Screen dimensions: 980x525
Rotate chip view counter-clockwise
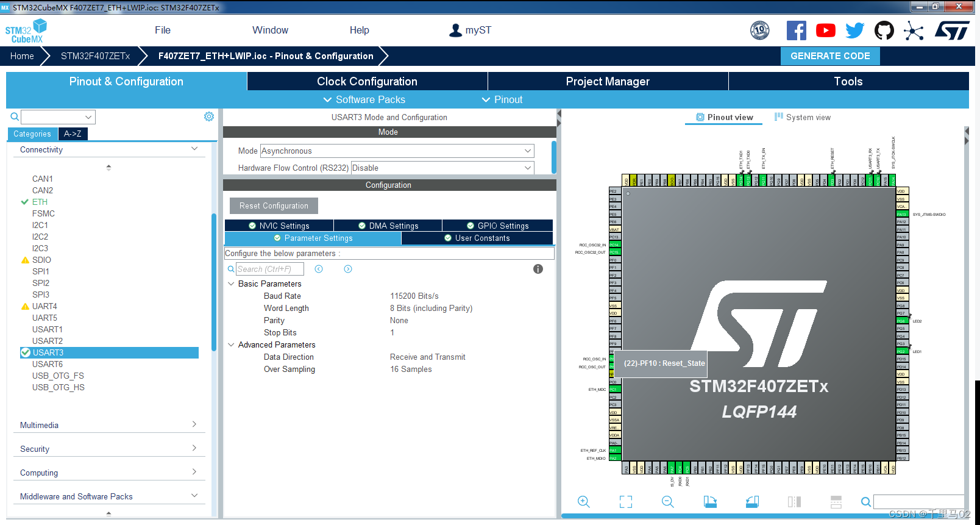tap(752, 502)
